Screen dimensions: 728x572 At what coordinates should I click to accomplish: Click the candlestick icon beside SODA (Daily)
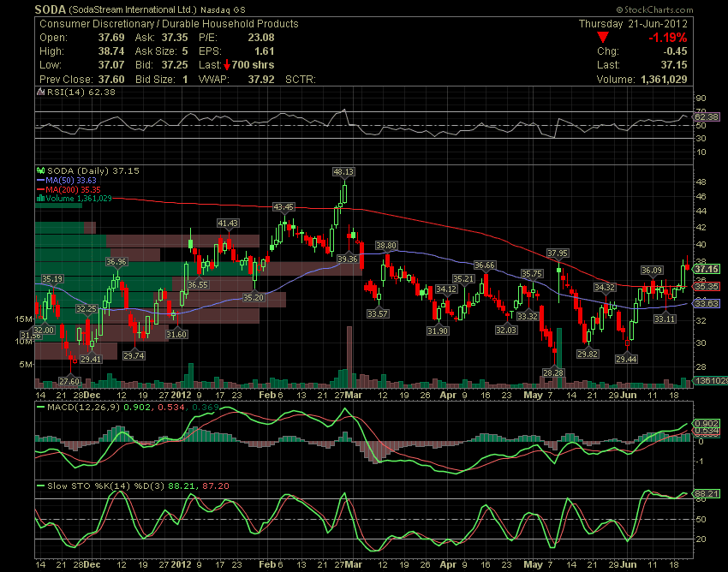point(41,171)
